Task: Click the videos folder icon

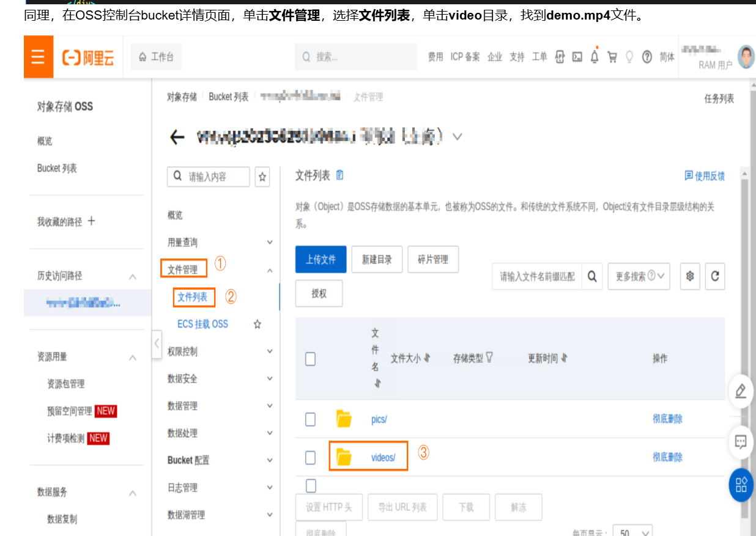Action: [x=344, y=457]
